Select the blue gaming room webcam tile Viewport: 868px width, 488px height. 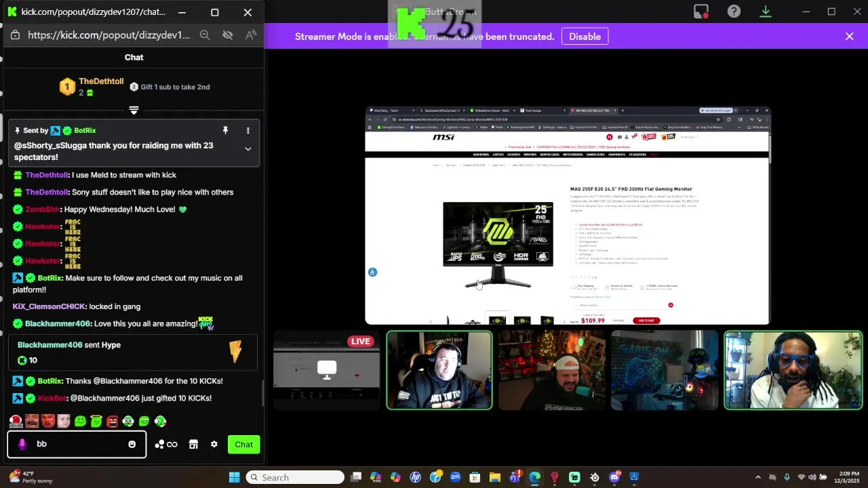(x=664, y=371)
